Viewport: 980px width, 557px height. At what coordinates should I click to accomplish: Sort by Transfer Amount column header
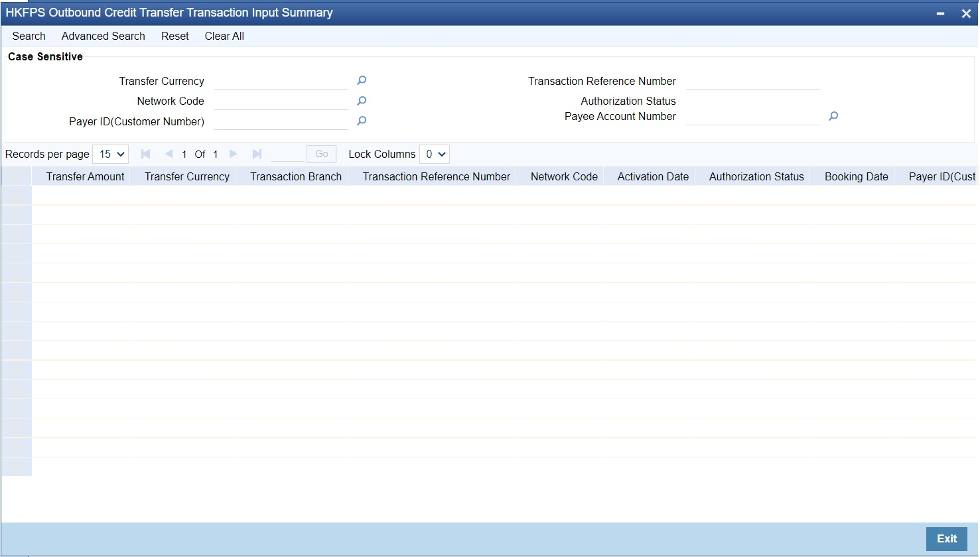pyautogui.click(x=86, y=177)
